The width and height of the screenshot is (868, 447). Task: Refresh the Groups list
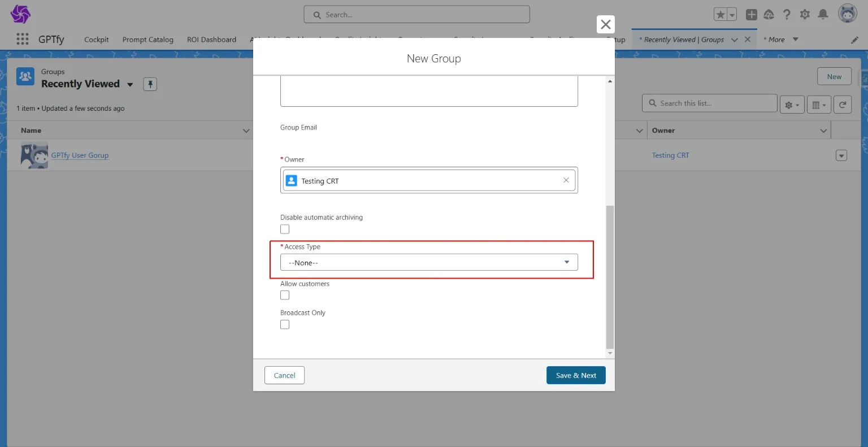[x=842, y=105]
